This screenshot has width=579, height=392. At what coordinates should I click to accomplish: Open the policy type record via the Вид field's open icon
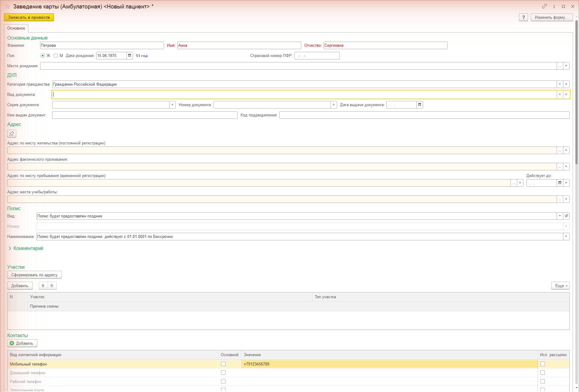click(566, 216)
